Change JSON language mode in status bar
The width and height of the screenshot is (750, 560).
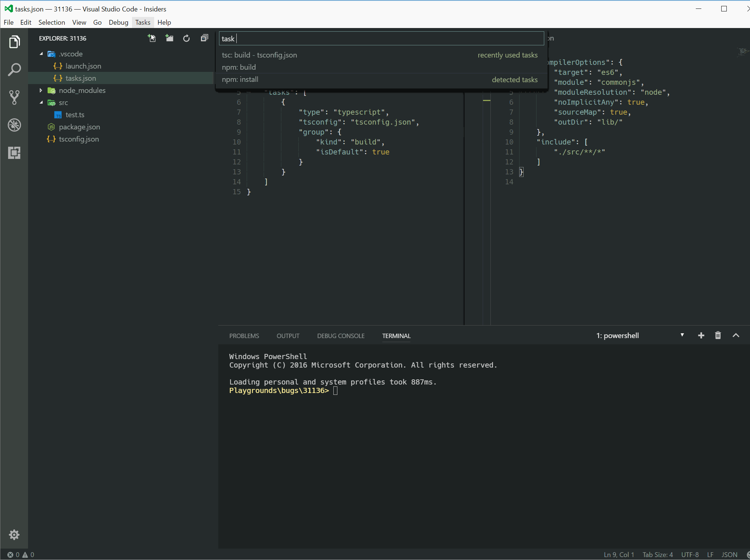pyautogui.click(x=729, y=554)
